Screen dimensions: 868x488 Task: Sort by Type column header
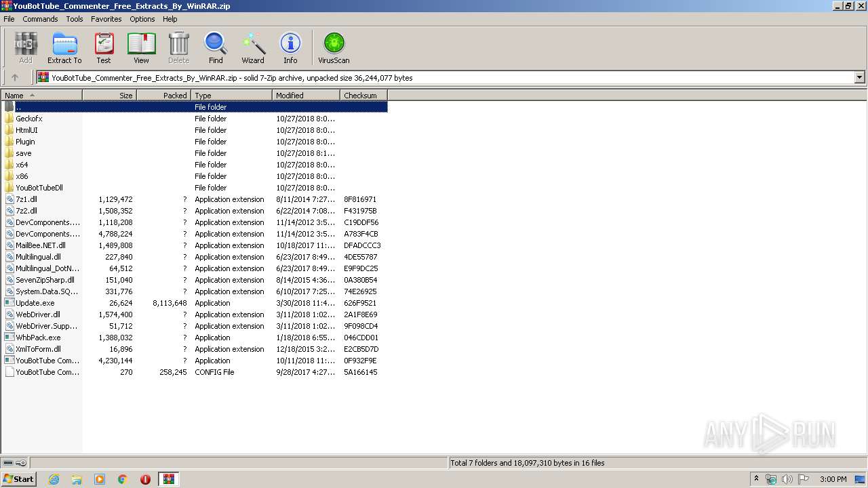232,96
